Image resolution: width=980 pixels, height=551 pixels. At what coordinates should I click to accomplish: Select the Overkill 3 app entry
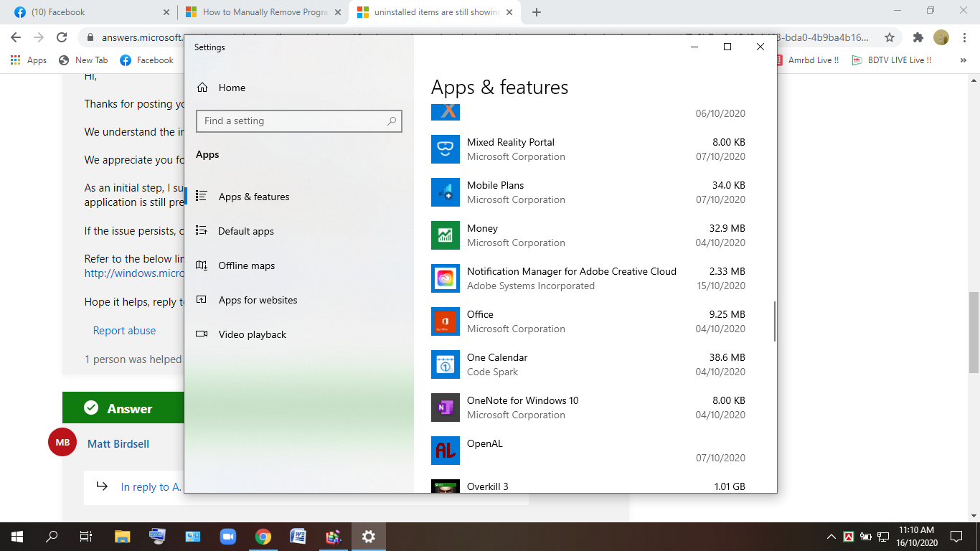click(588, 486)
